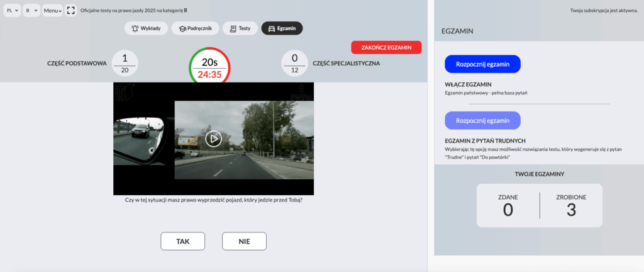Click the Zrobione exams count
The height and width of the screenshot is (272, 644).
click(x=571, y=205)
